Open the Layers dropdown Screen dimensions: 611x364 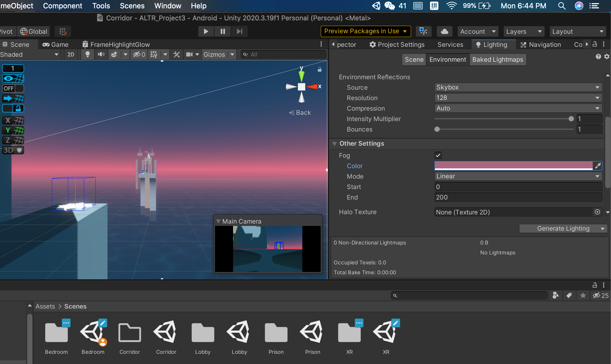point(524,31)
